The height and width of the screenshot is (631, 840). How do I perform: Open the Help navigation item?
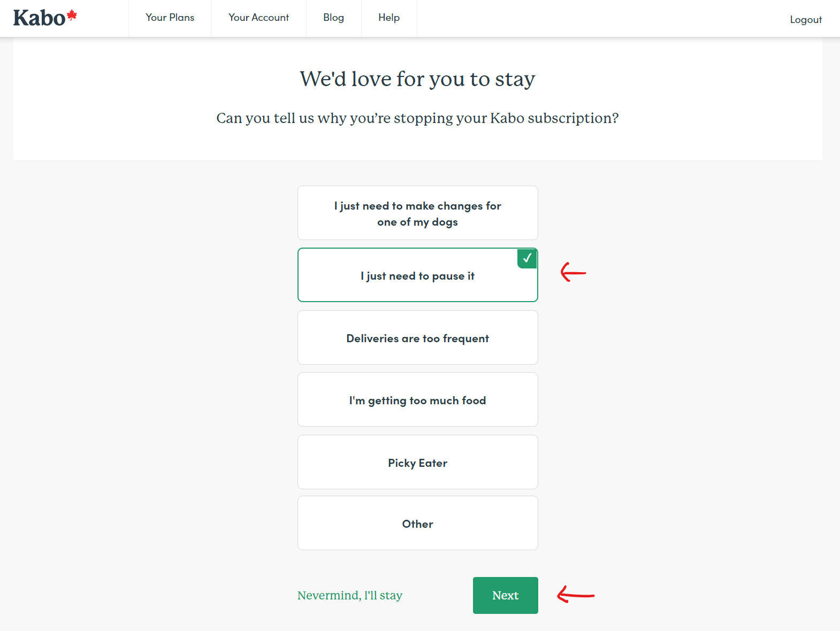click(389, 18)
